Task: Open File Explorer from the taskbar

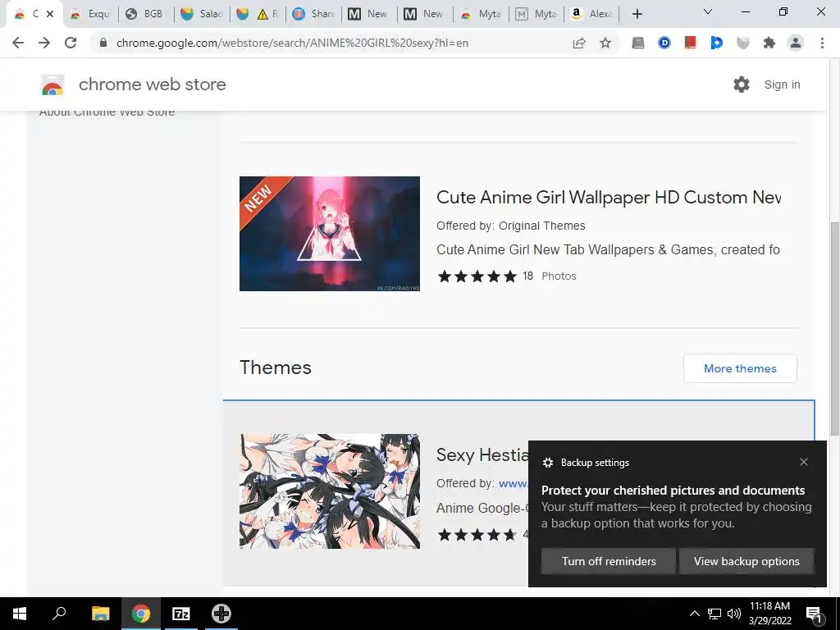Action: [x=100, y=614]
